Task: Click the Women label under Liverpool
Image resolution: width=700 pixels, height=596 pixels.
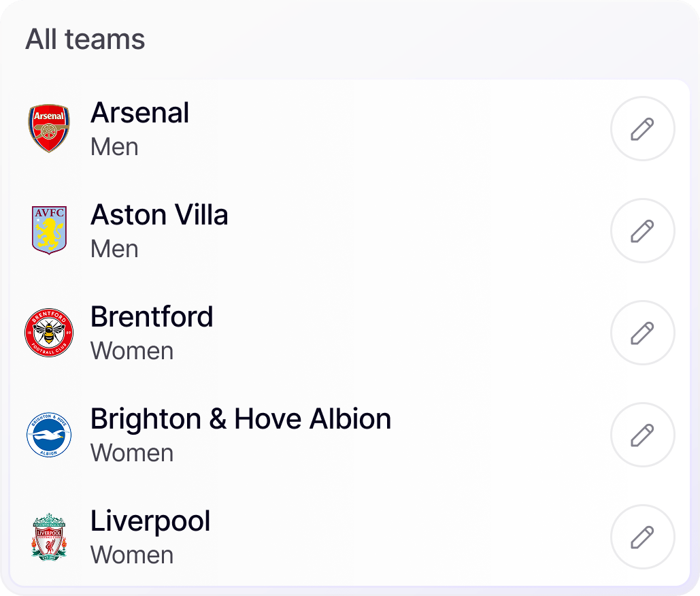Action: (x=132, y=555)
